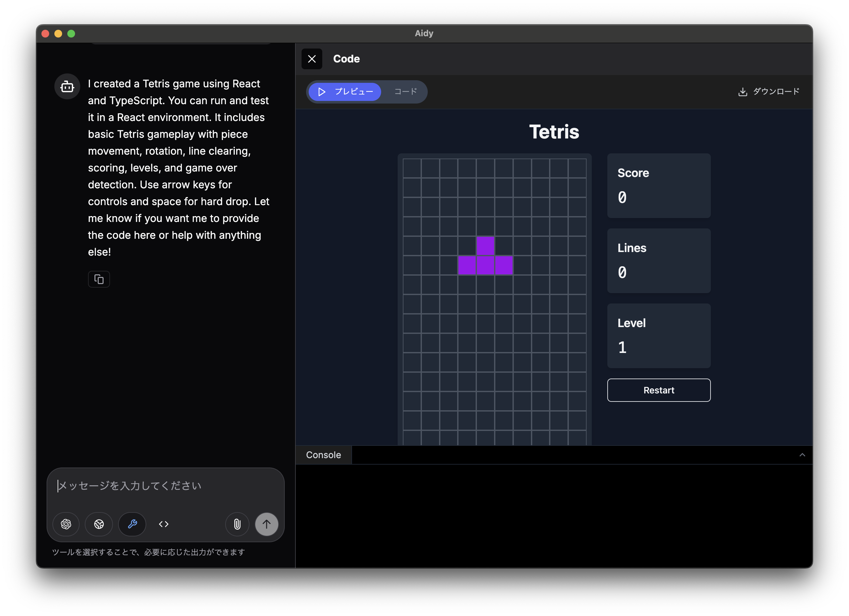Click the Score card label
Image resolution: width=849 pixels, height=616 pixels.
pyautogui.click(x=633, y=173)
